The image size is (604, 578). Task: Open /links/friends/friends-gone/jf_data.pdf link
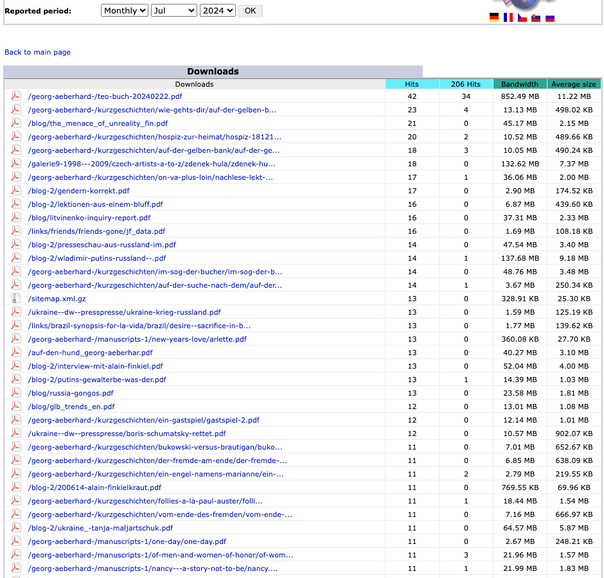pos(96,231)
